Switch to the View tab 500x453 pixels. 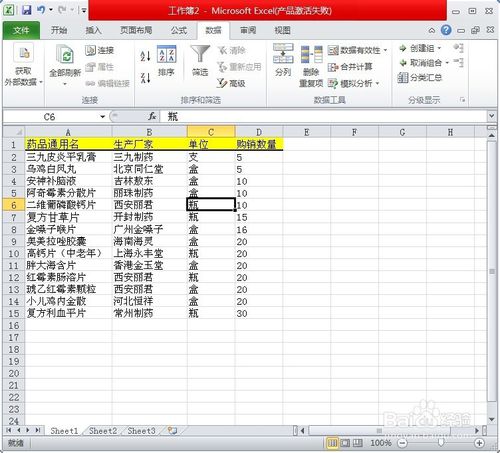(x=282, y=30)
